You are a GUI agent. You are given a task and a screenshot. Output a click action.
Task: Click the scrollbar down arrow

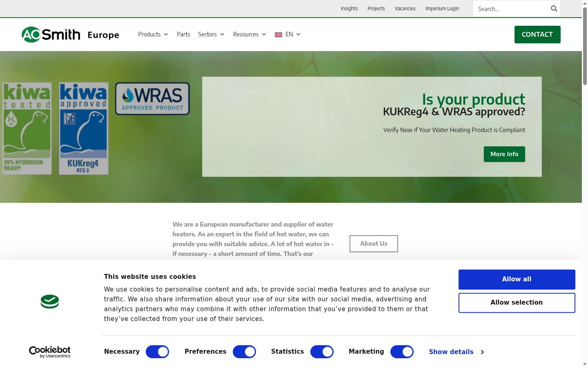tap(585, 364)
